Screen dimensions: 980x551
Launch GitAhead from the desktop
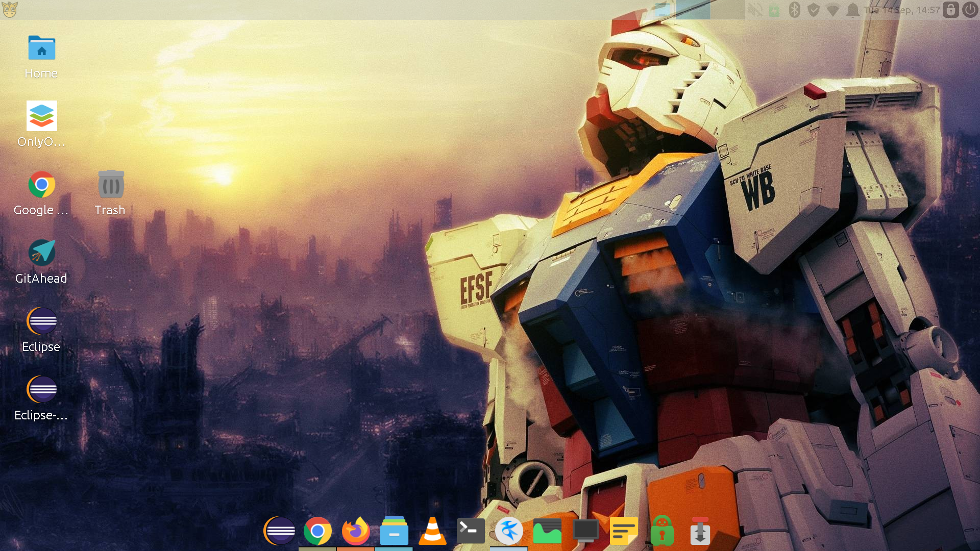point(41,253)
